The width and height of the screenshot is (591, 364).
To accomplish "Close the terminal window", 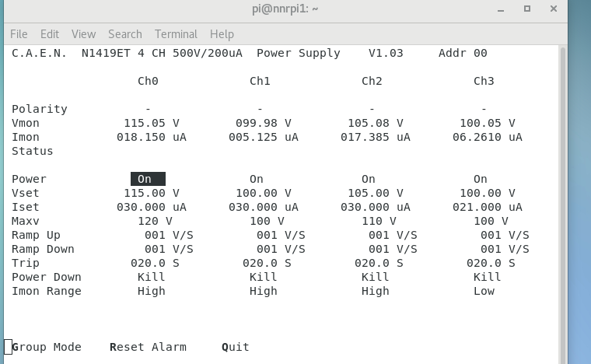I will point(553,9).
